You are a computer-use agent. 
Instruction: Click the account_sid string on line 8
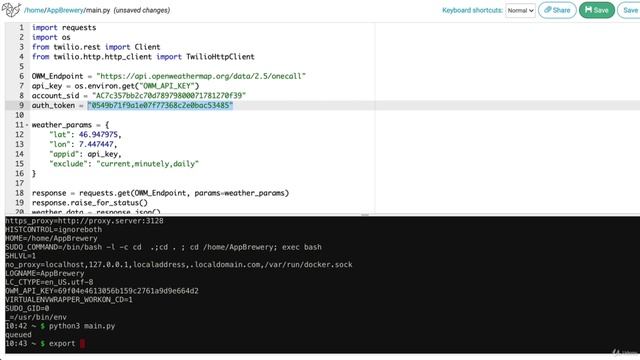tap(169, 96)
